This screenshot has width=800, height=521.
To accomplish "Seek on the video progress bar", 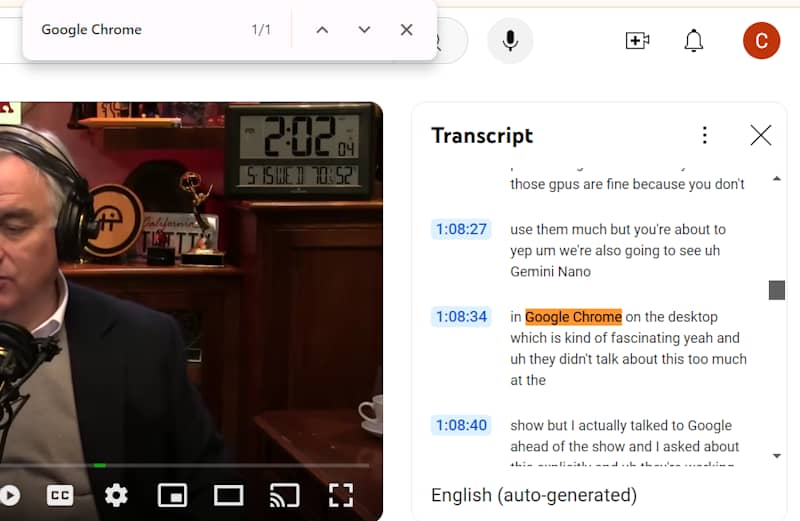I will 185,465.
